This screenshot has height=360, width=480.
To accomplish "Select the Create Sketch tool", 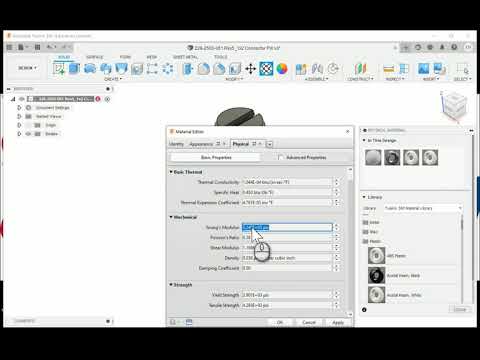I will 59,69.
